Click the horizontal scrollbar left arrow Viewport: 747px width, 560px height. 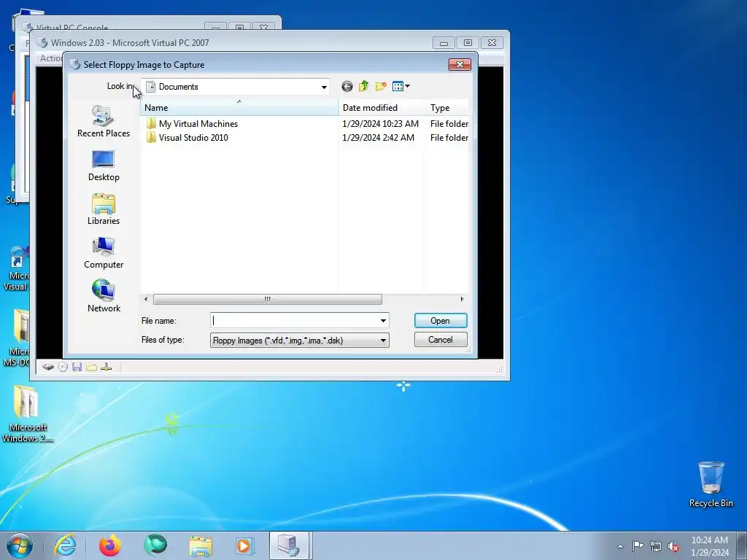[x=146, y=299]
